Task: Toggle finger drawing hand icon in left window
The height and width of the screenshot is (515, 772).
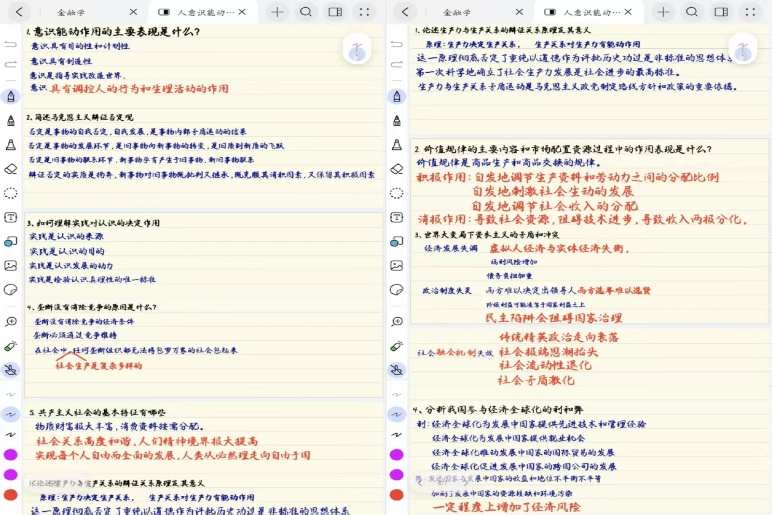Action: 11,370
